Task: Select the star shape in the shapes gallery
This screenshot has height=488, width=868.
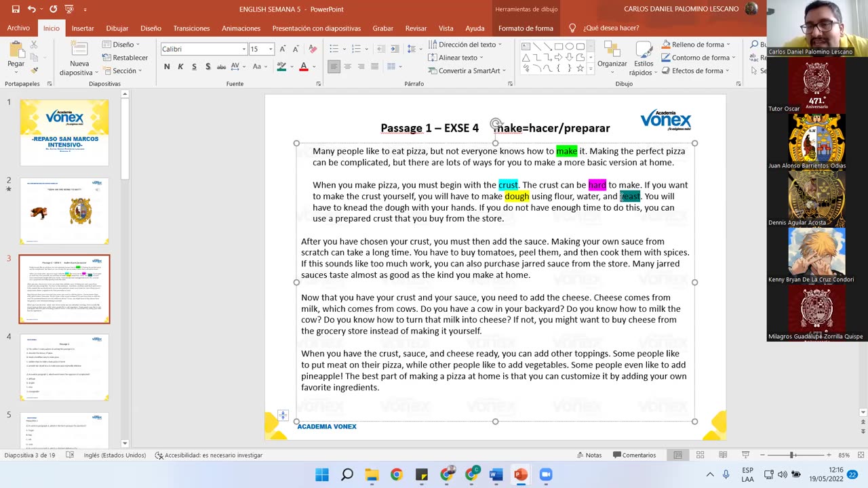Action: 580,68
